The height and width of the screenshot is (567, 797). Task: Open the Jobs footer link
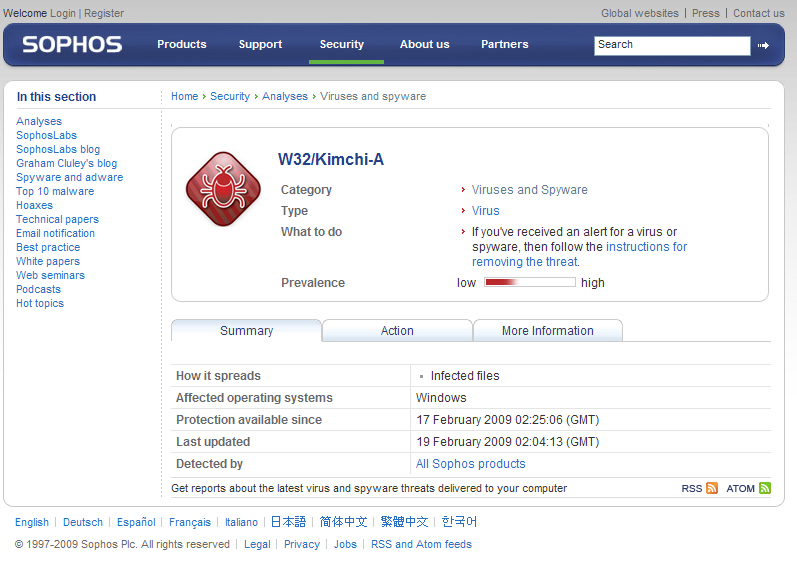click(345, 544)
